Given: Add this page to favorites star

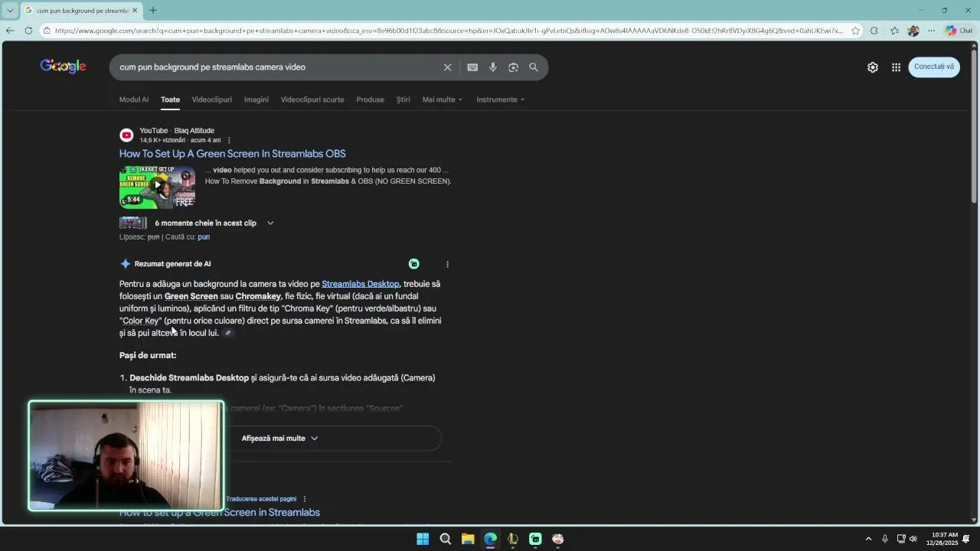Looking at the screenshot, I should pyautogui.click(x=855, y=31).
